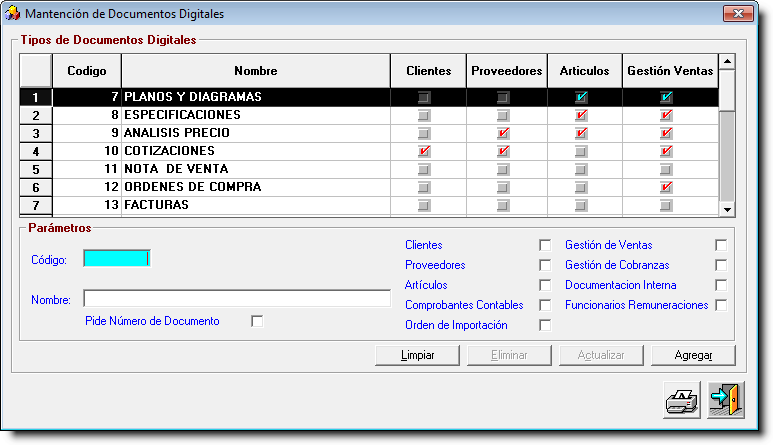Click the Actualizar button
Viewport: 773px width, 445px height.
[x=601, y=355]
